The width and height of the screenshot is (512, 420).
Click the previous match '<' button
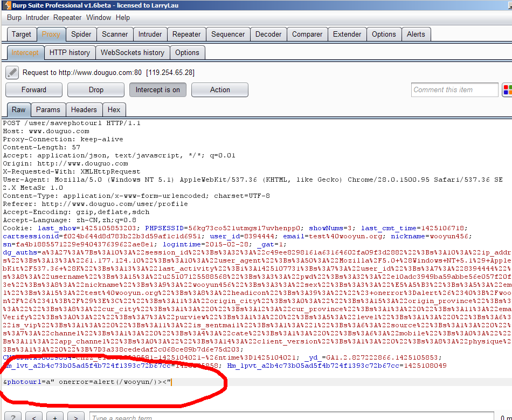[34, 417]
